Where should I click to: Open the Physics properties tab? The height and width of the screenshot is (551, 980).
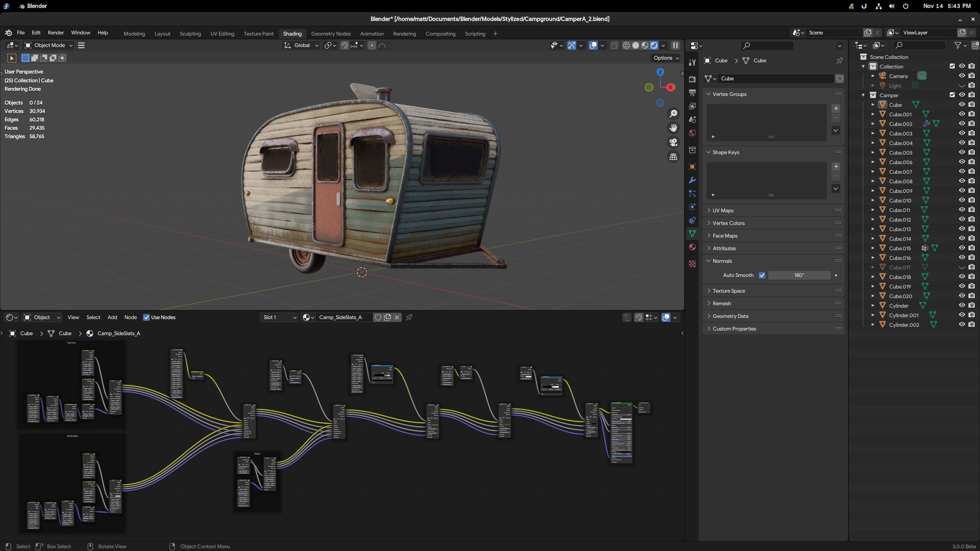click(x=692, y=207)
